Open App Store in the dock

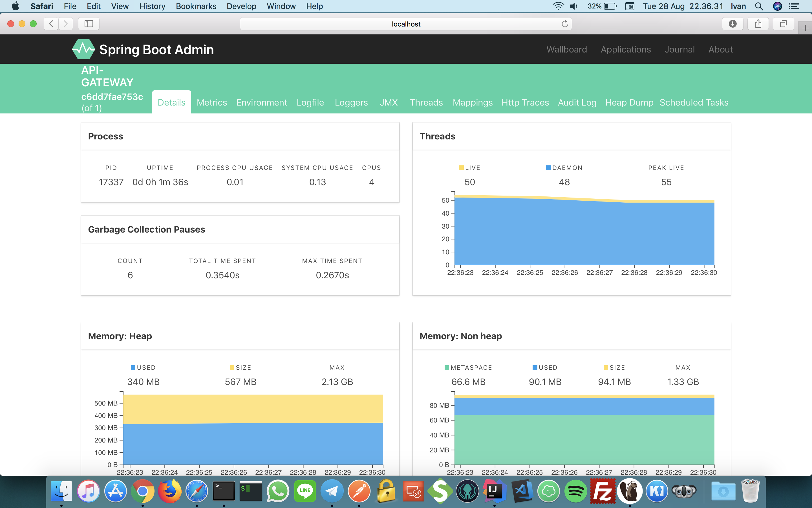click(x=115, y=491)
